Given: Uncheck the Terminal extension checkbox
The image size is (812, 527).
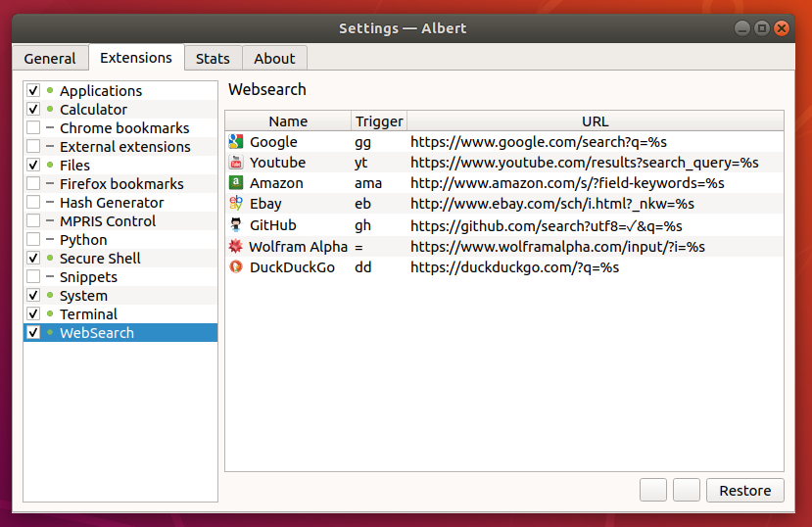Looking at the screenshot, I should (33, 314).
